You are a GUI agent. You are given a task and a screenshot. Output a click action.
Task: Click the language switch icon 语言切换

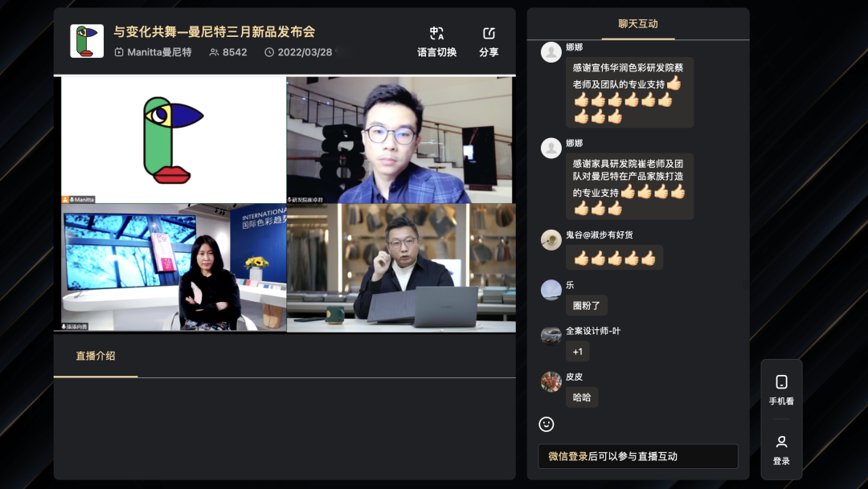436,33
